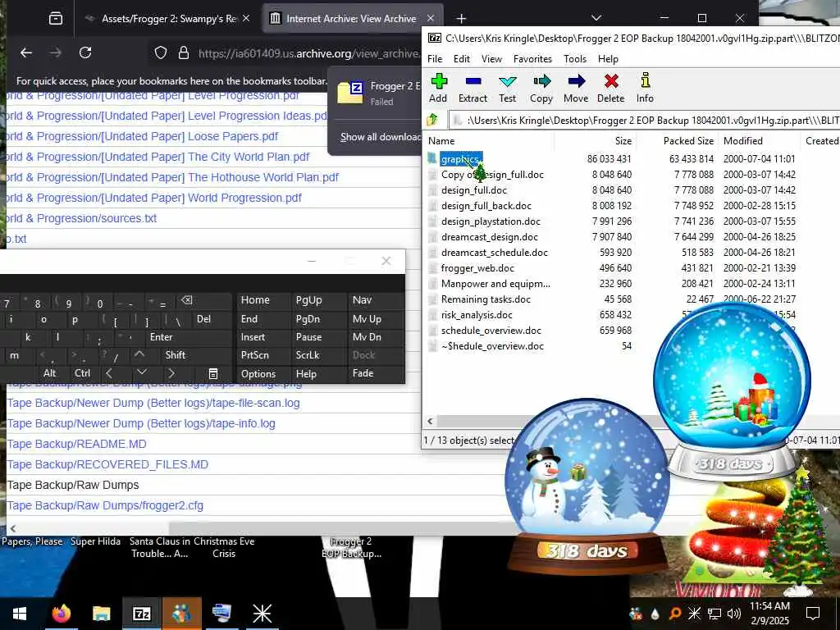Open the File menu in 7-Zip
The width and height of the screenshot is (840, 630).
click(x=435, y=59)
